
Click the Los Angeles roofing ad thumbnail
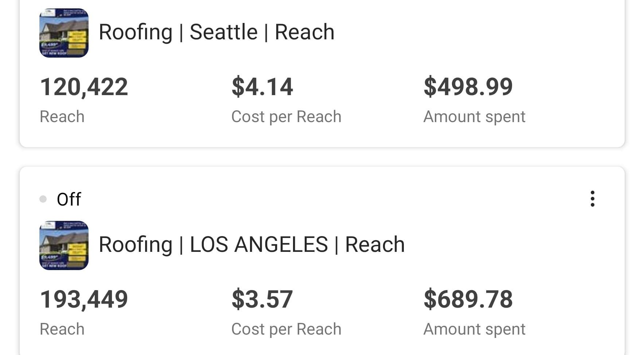click(64, 245)
